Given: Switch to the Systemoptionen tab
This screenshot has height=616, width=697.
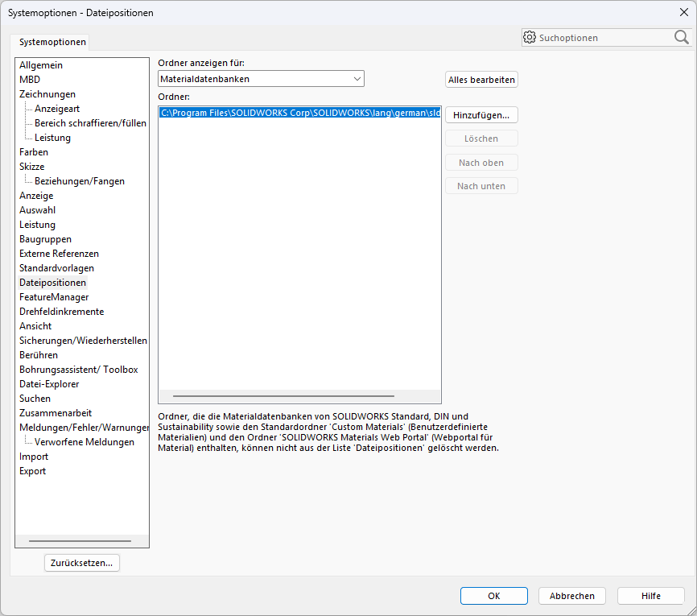Looking at the screenshot, I should tap(52, 41).
